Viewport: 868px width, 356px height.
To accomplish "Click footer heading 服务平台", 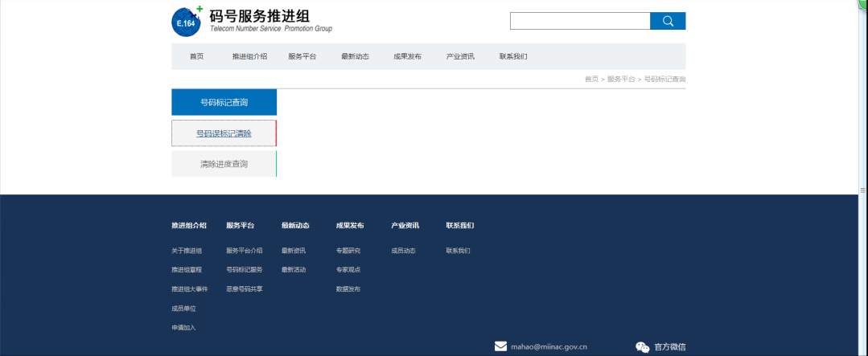I will pos(241,226).
